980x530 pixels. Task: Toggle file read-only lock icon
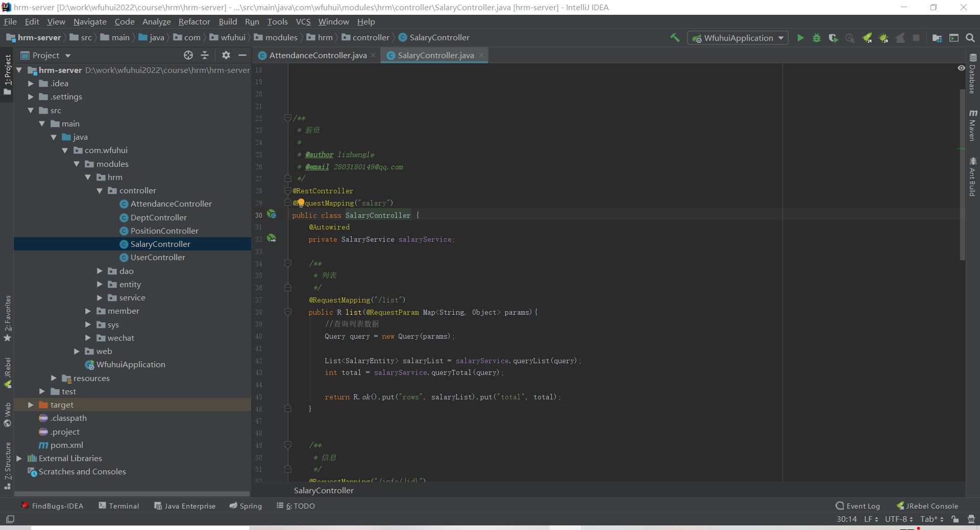955,519
